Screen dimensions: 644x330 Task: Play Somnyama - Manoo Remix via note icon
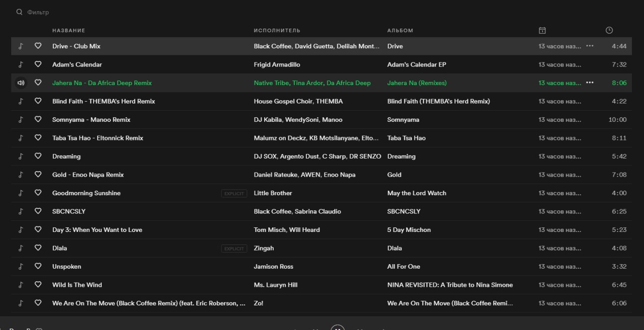tap(21, 120)
